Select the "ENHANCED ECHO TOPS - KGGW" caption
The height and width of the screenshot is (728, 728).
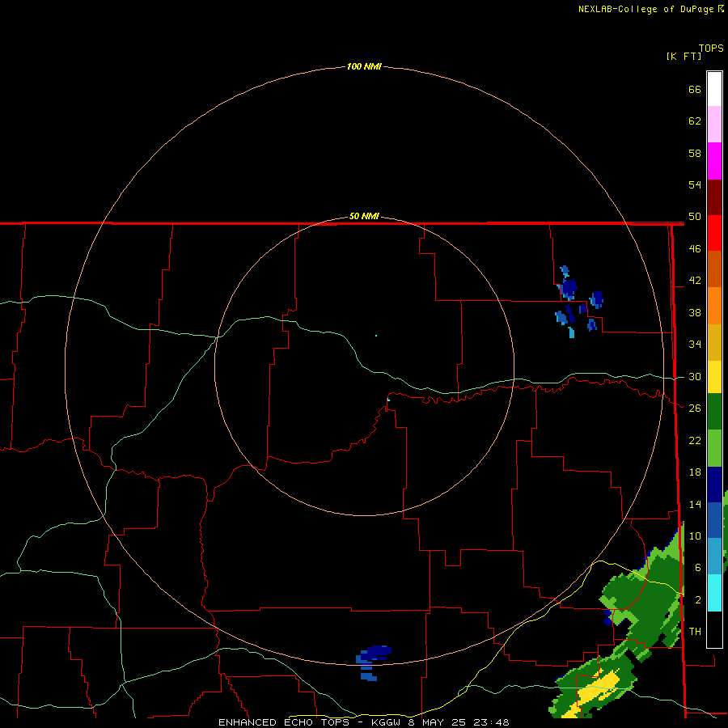coord(309,722)
